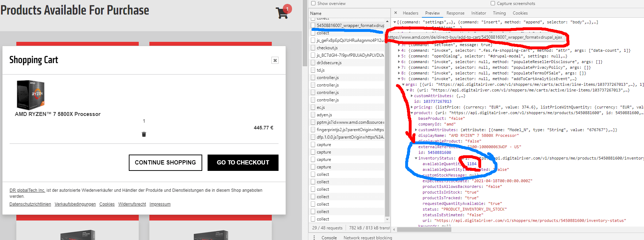The width and height of the screenshot is (644, 240).
Task: Select the td.js request
Action: [347, 70]
